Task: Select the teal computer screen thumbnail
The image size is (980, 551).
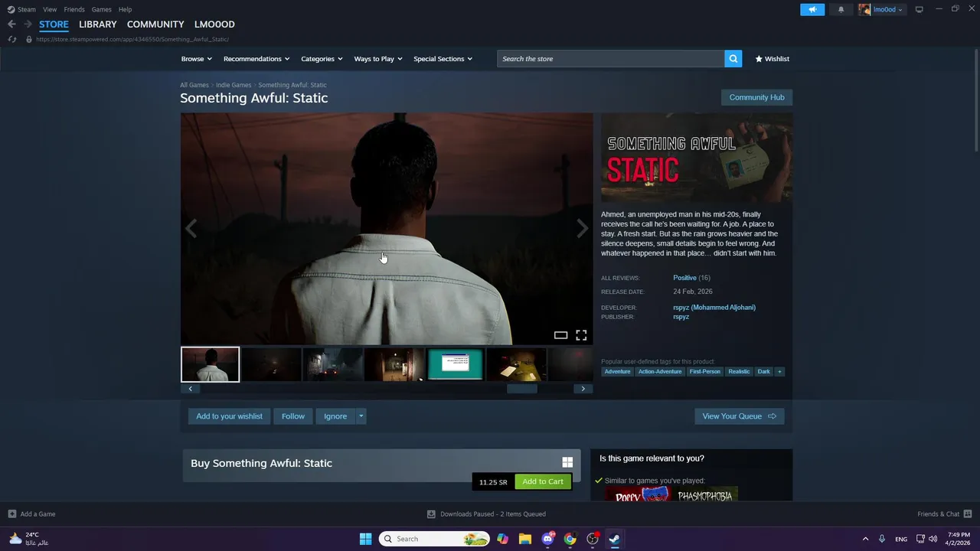Action: (456, 364)
